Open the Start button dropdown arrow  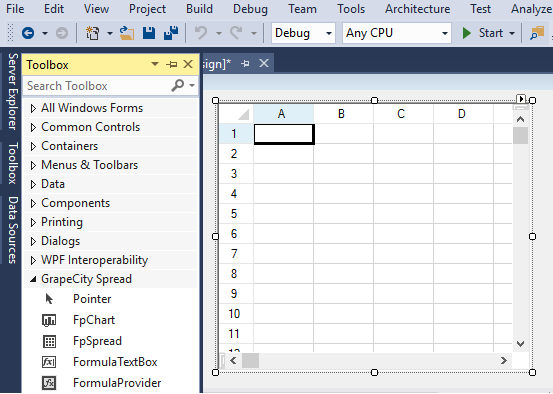(x=512, y=34)
